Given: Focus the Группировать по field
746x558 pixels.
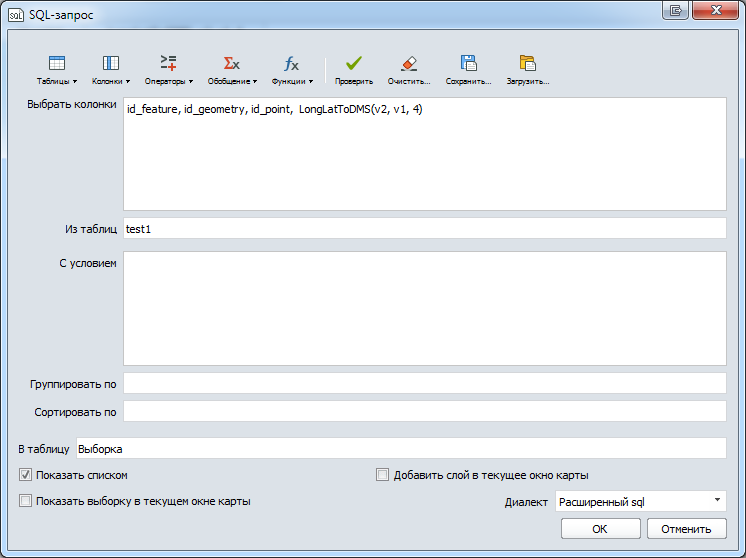Looking at the screenshot, I should click(x=424, y=384).
